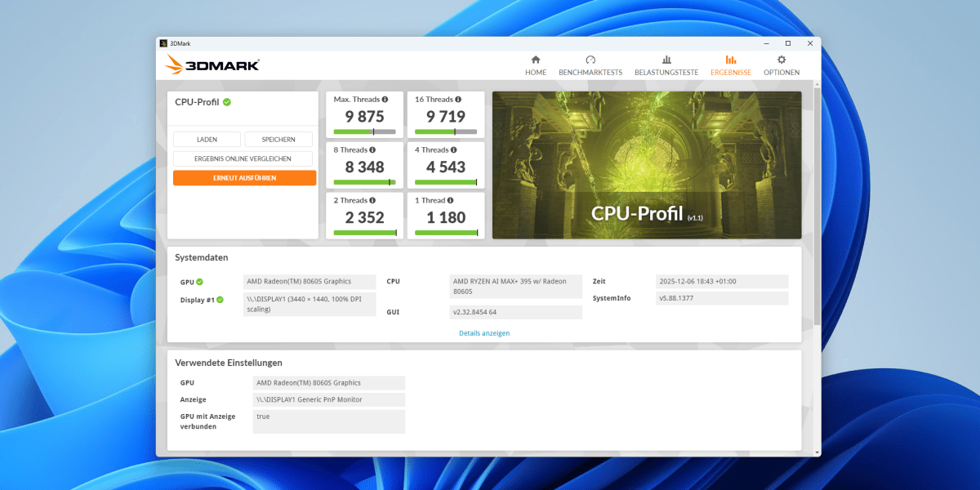Click the LADEN button

click(207, 139)
